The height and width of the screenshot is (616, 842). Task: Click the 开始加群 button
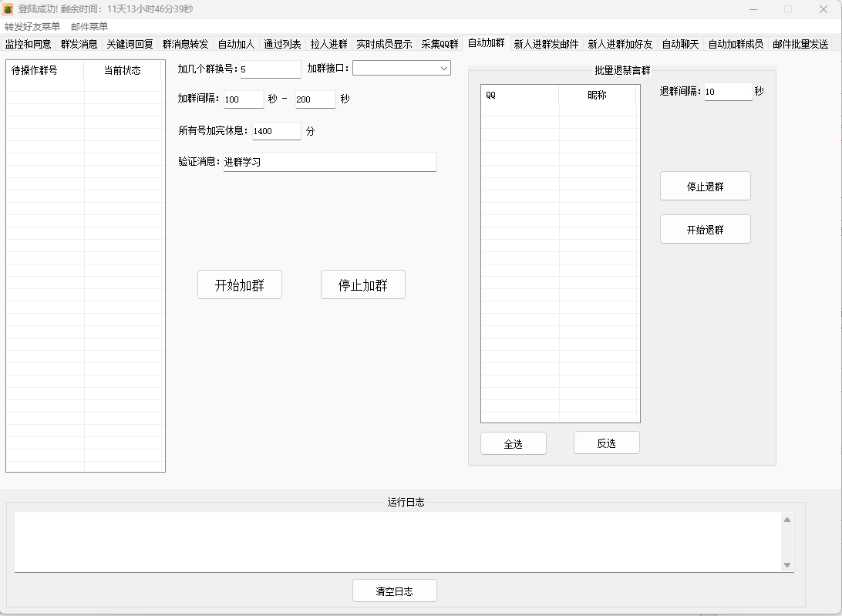coord(240,284)
